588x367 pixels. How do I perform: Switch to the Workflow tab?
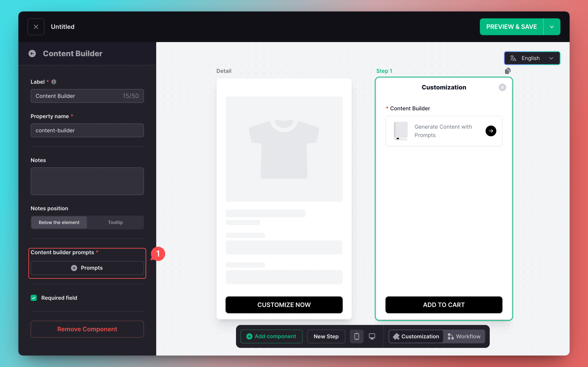pos(464,336)
